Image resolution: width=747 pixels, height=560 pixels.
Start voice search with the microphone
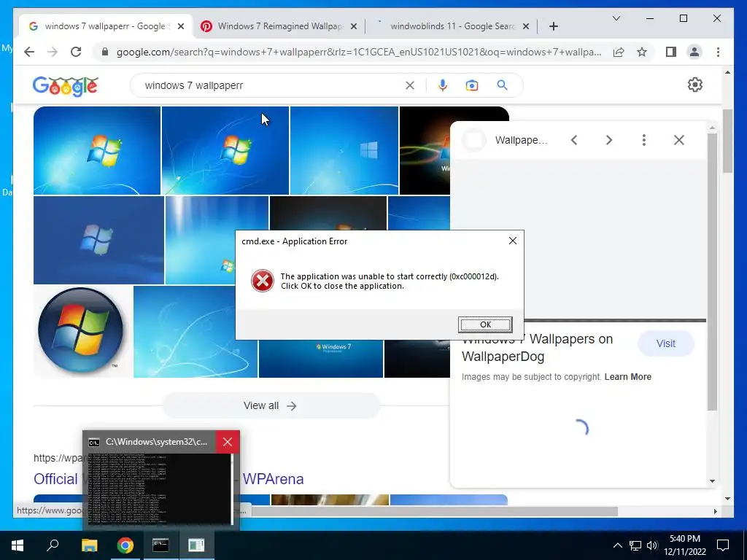click(443, 86)
